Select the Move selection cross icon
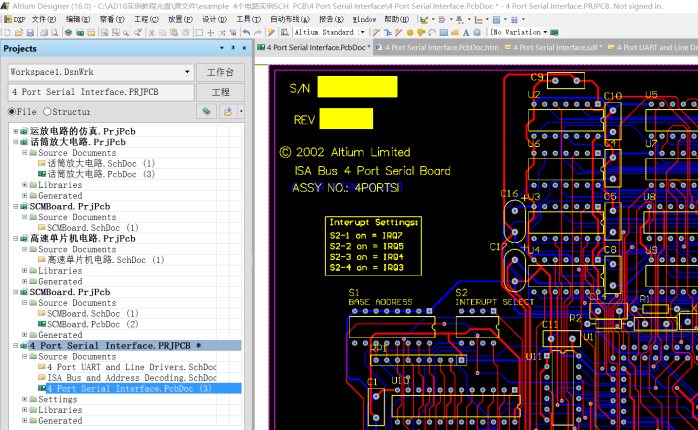The height and width of the screenshot is (430, 698). click(x=211, y=32)
